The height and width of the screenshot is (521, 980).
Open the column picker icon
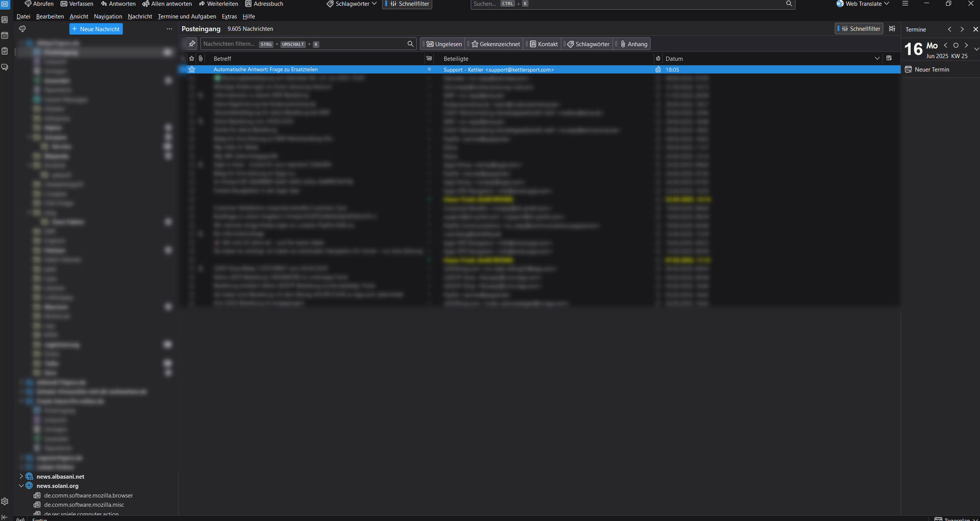[889, 58]
